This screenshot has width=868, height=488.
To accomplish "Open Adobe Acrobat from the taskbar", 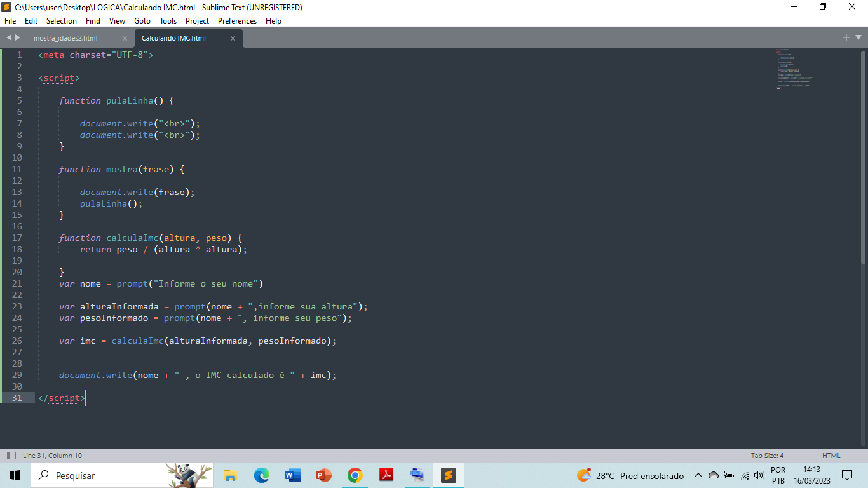I will [386, 475].
